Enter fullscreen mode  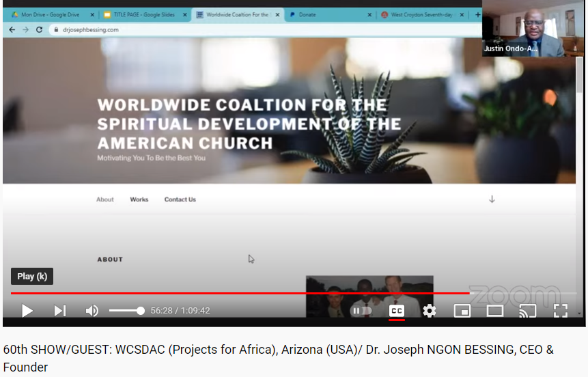[560, 311]
